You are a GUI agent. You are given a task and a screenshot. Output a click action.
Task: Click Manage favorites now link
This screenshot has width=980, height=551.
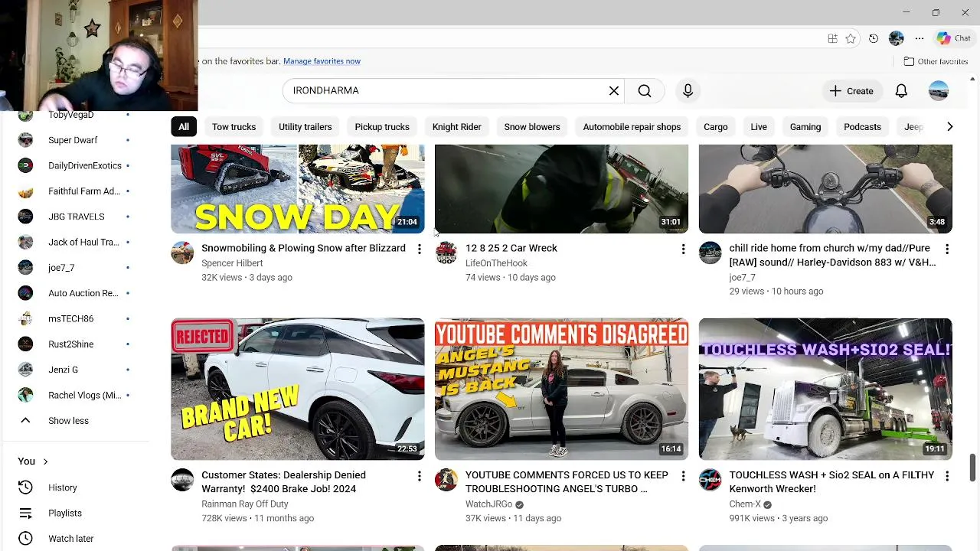click(x=322, y=61)
